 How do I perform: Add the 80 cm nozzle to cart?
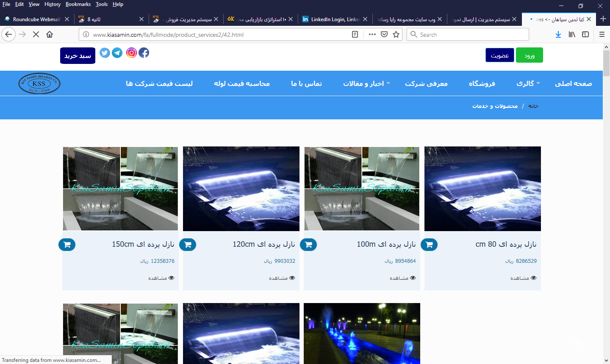click(429, 245)
